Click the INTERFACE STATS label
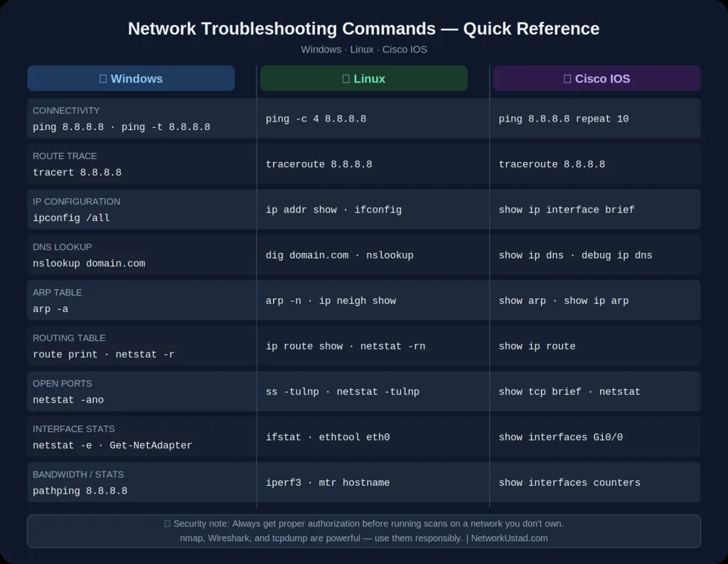Screen dimensions: 728x564 [73, 428]
